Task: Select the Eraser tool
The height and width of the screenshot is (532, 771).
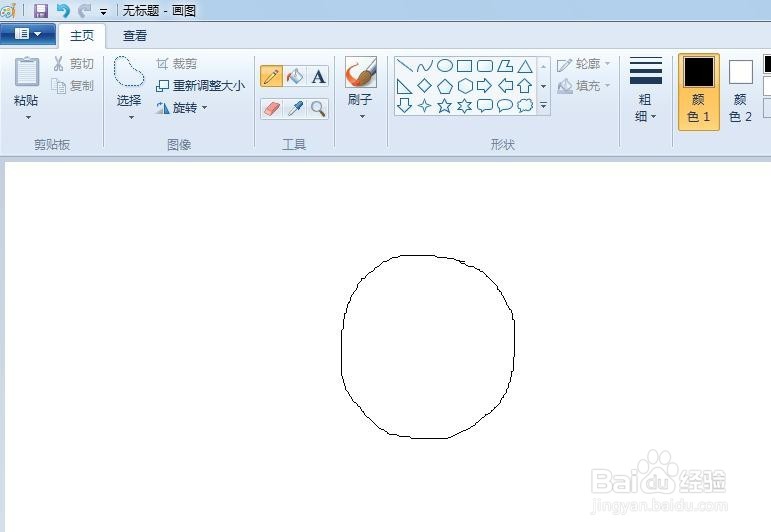Action: (271, 109)
